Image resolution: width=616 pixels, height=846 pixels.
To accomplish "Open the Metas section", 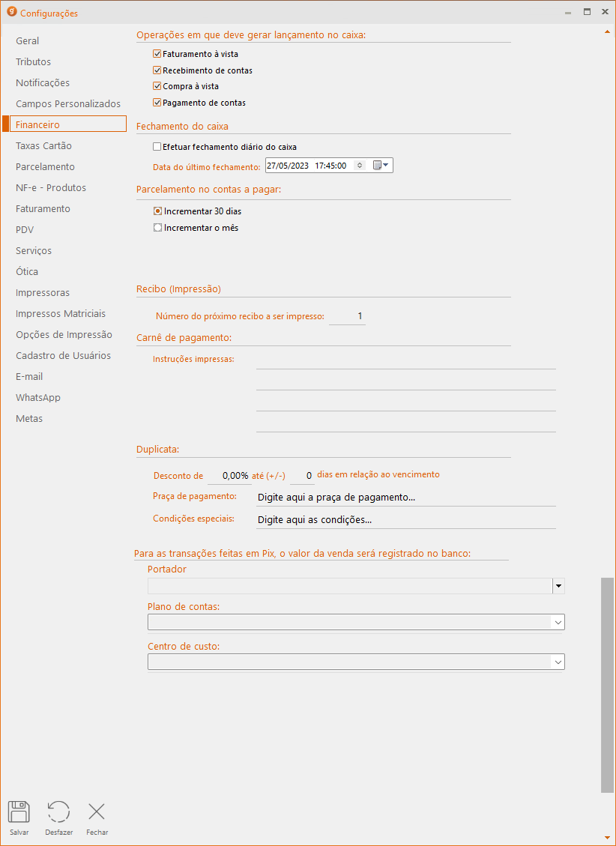I will click(x=29, y=419).
